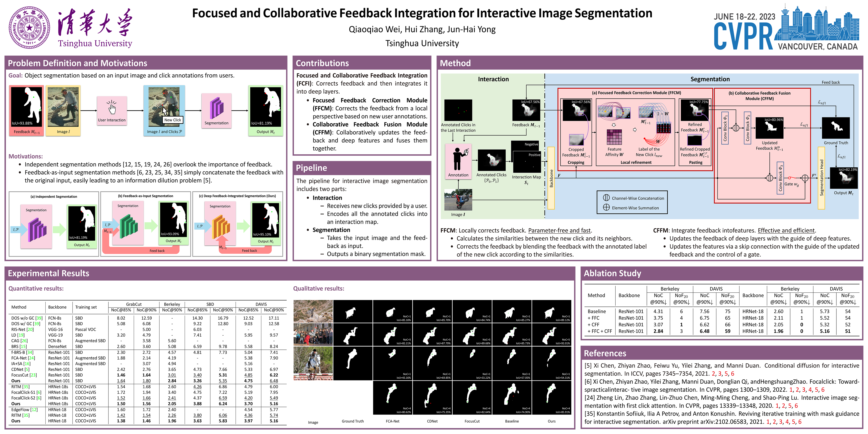Click the yellow Backbone block
Image resolution: width=868 pixels, height=434 pixels.
551,178
